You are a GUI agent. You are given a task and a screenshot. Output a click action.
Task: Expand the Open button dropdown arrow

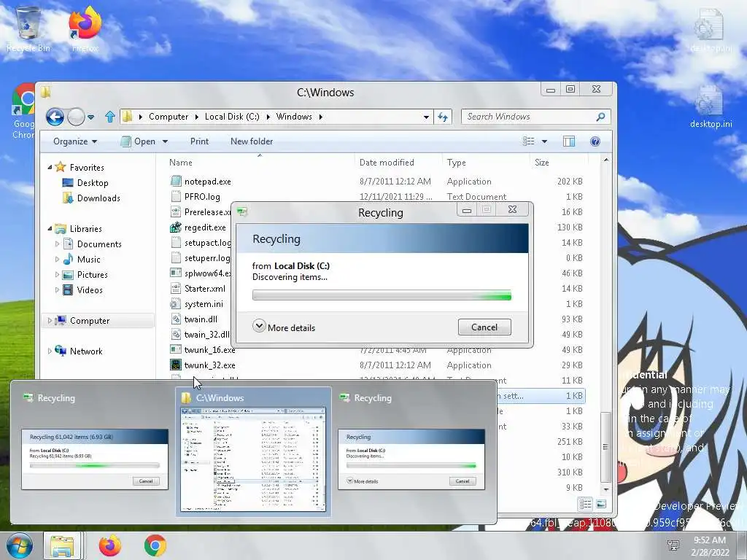(165, 141)
